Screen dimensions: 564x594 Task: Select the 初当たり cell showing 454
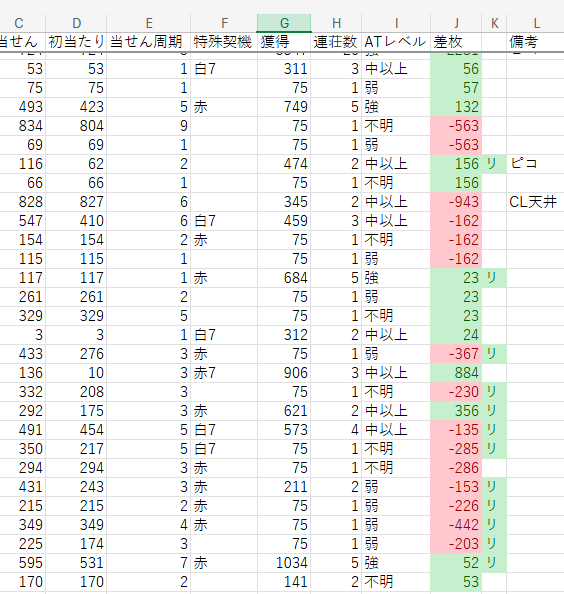76,430
